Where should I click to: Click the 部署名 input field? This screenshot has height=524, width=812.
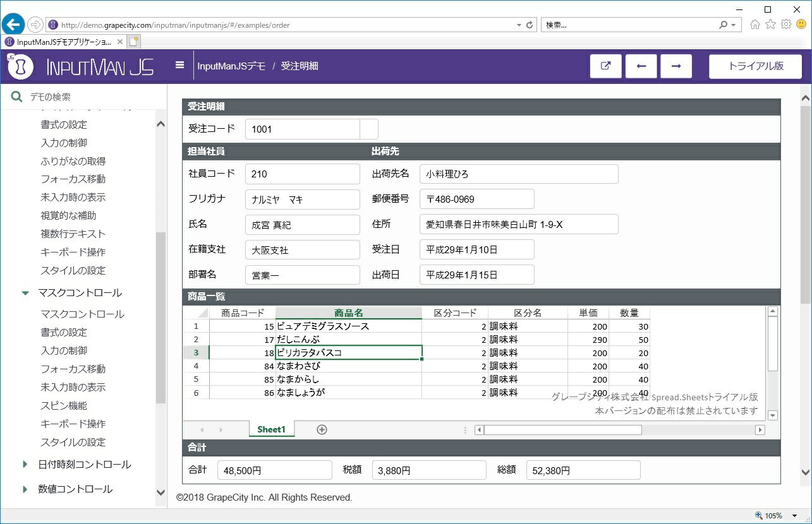point(303,275)
